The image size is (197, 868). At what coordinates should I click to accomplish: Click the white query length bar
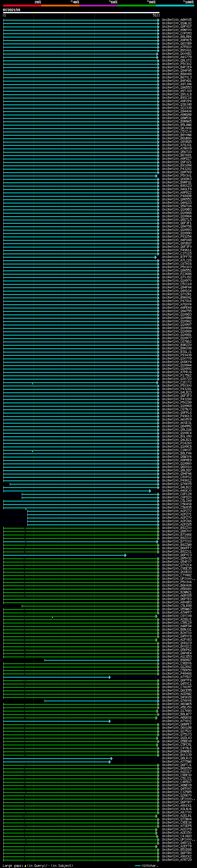[x=81, y=13]
